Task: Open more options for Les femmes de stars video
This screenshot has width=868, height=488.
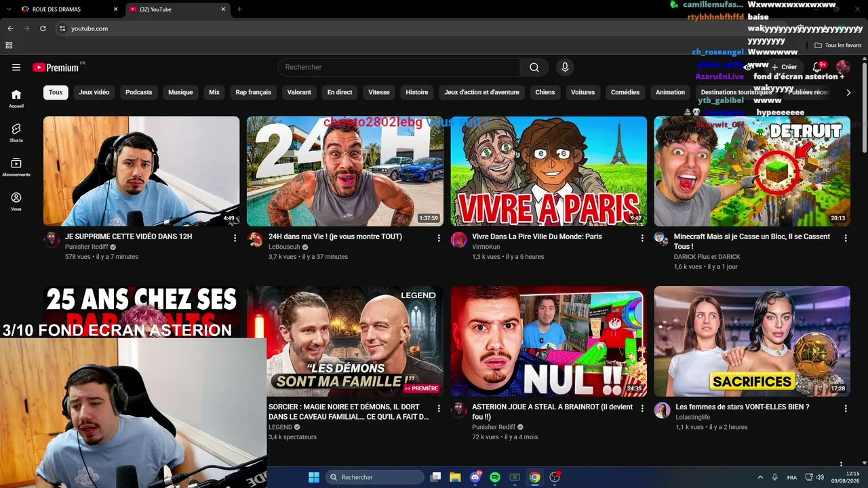Action: click(x=846, y=409)
